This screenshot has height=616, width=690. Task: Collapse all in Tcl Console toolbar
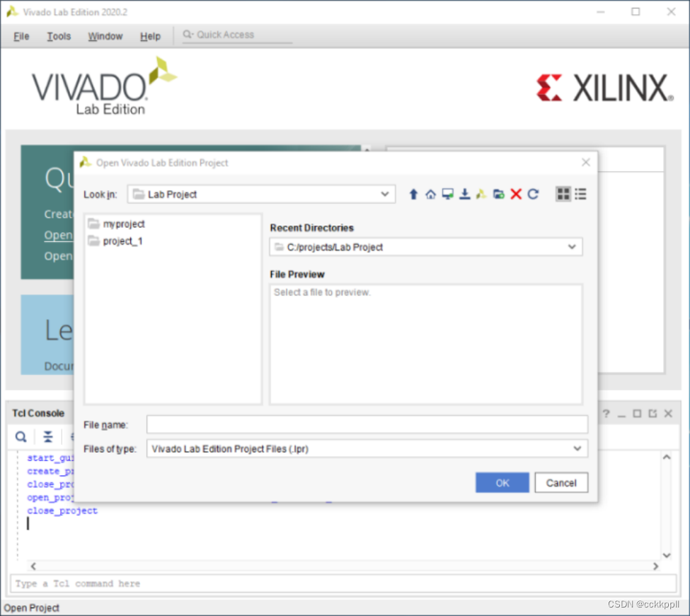coord(48,436)
